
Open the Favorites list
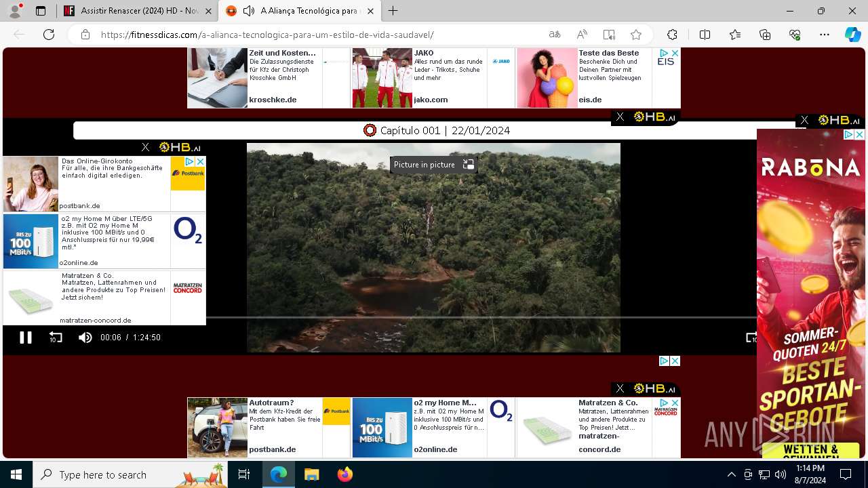click(x=735, y=35)
